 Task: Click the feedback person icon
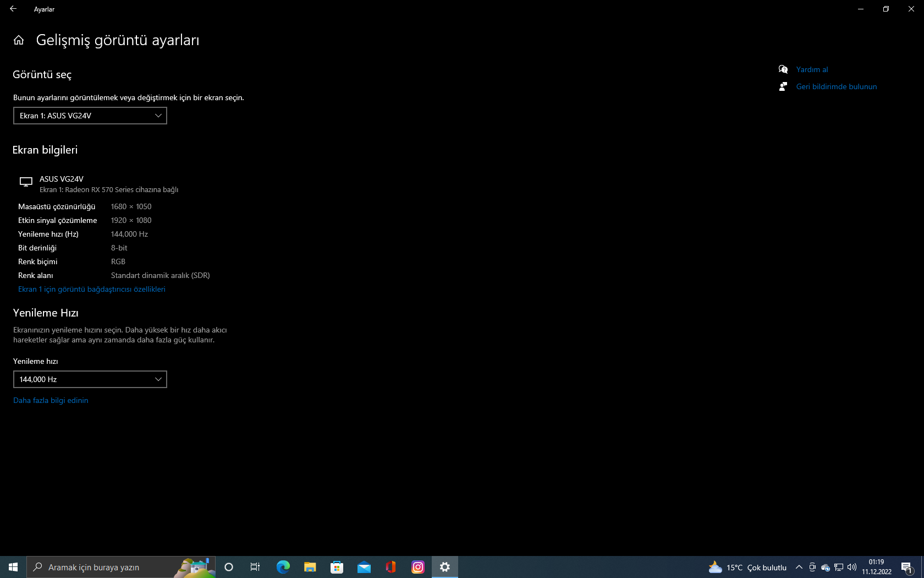(x=783, y=86)
